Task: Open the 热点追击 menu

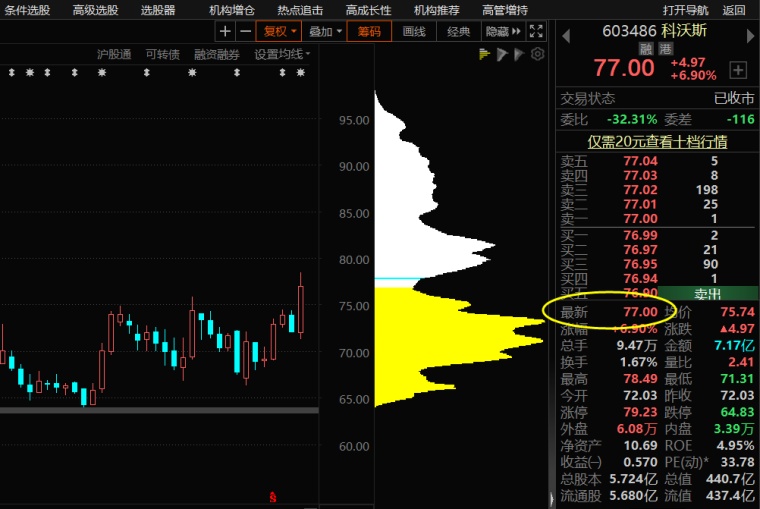Action: point(300,10)
